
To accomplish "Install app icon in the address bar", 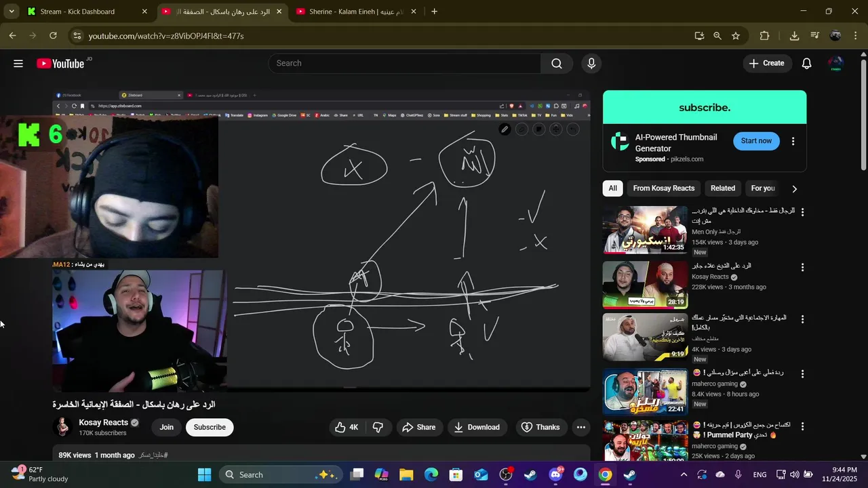I will pos(699,35).
